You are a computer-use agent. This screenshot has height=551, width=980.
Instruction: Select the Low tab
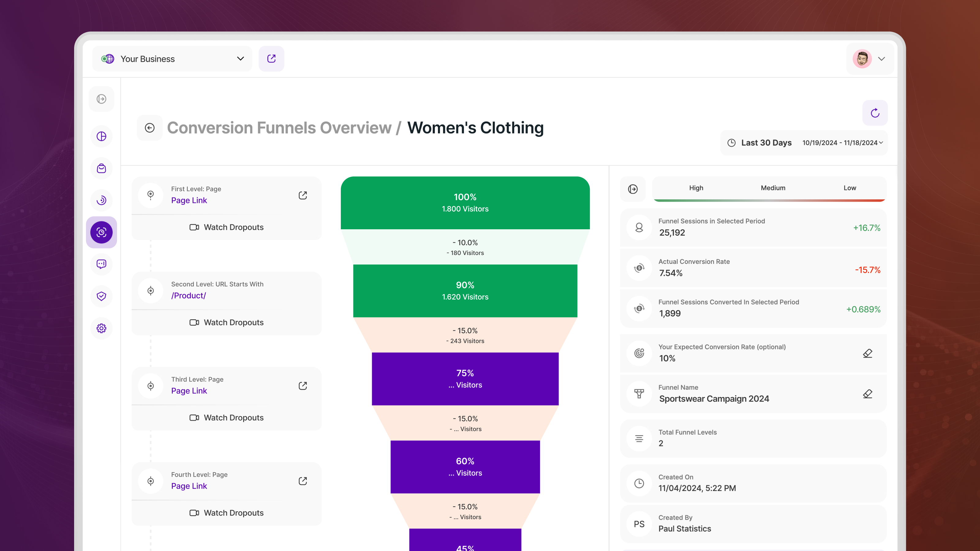coord(850,188)
